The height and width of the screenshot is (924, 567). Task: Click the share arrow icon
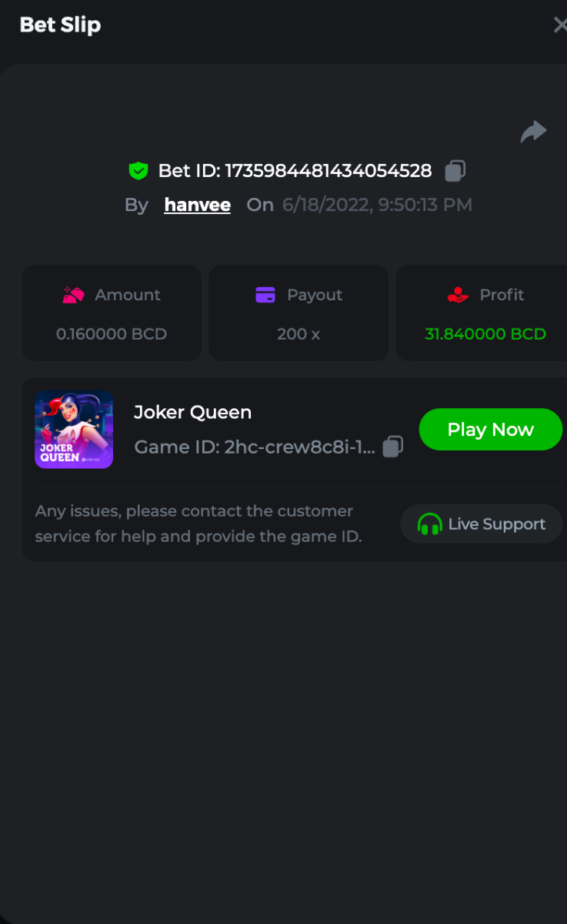[533, 132]
